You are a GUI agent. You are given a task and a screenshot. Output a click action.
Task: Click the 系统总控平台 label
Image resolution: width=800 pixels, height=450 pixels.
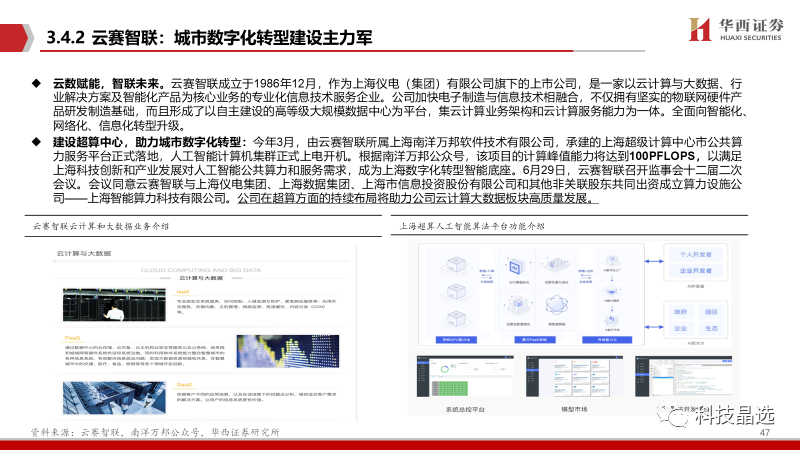coord(465,409)
